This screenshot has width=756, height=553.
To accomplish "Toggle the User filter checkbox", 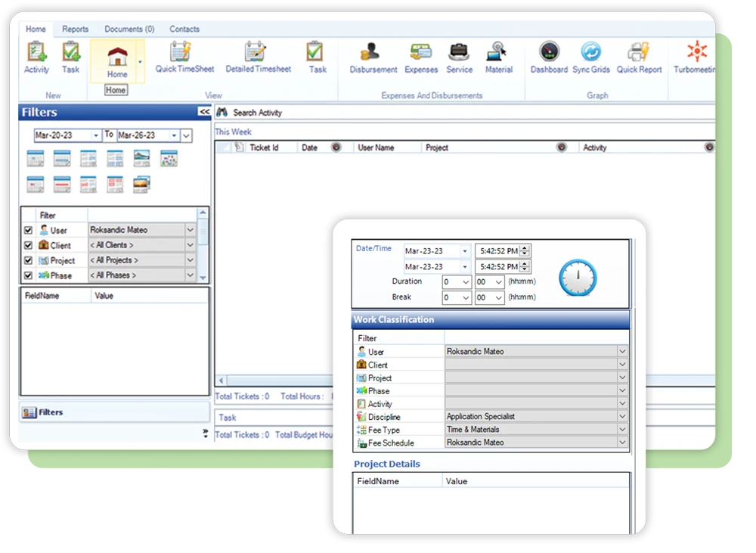I will point(29,230).
